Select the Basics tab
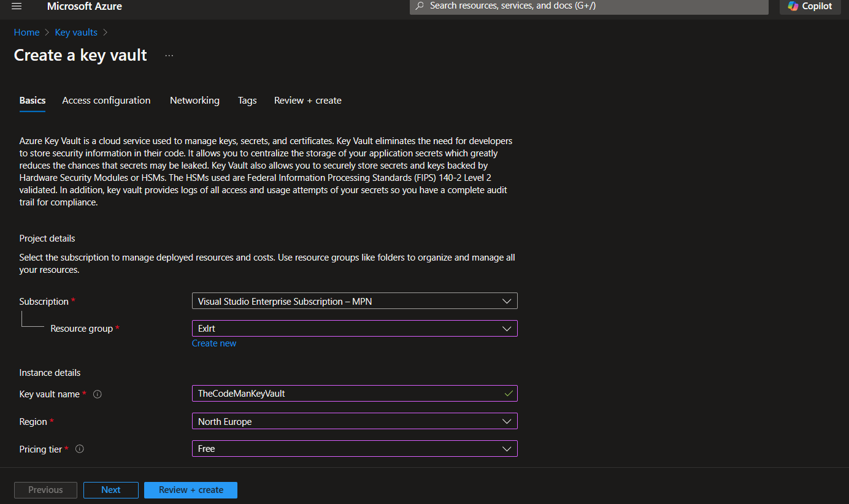This screenshot has height=504, width=849. pyautogui.click(x=33, y=101)
